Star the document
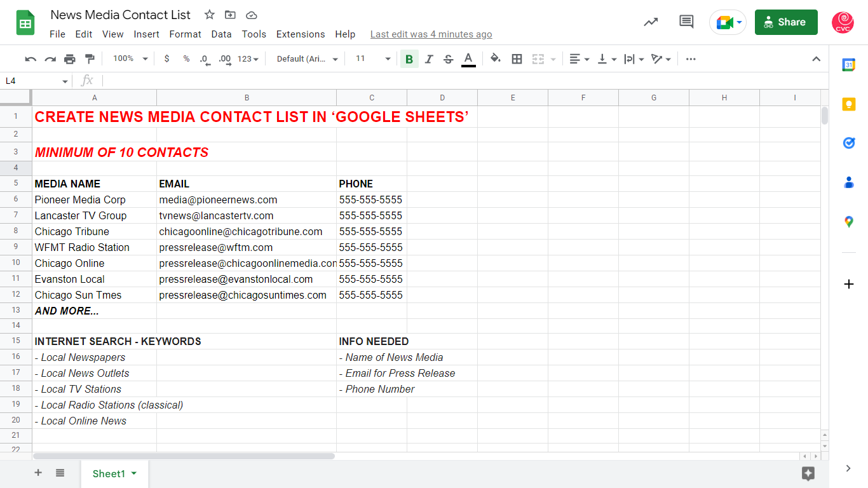Image resolution: width=868 pixels, height=488 pixels. (x=209, y=15)
